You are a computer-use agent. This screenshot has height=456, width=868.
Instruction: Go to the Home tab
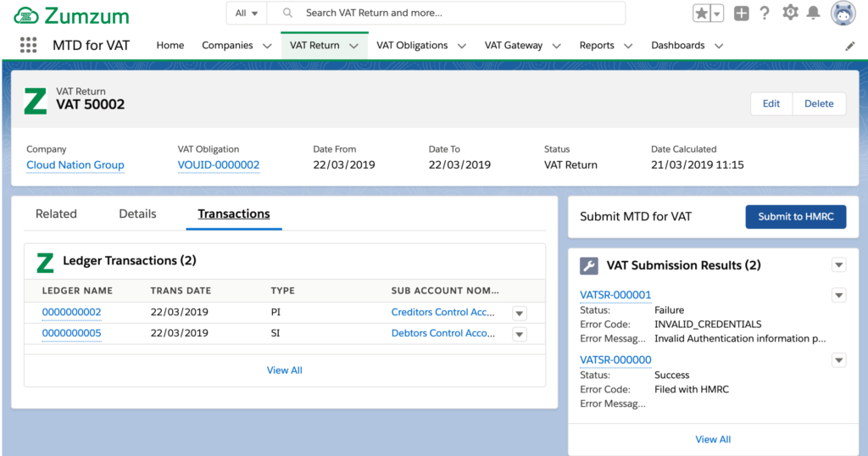[x=170, y=46]
